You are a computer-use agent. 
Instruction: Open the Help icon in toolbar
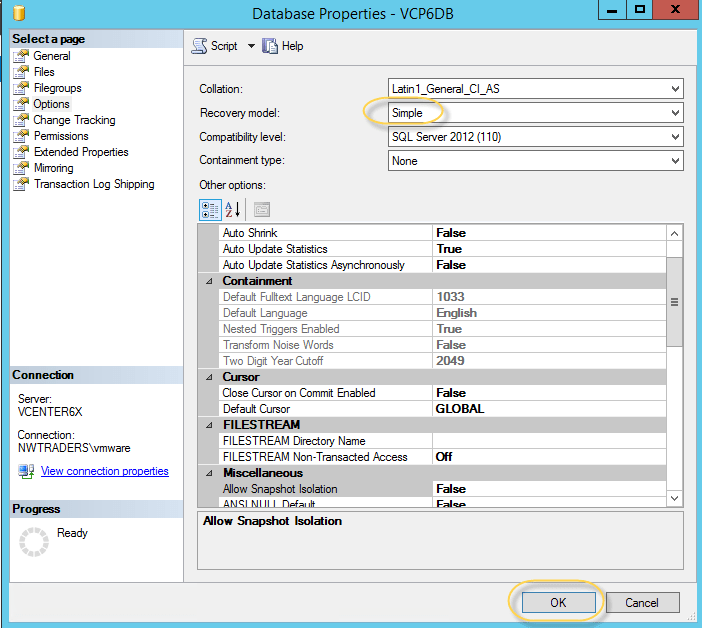[x=270, y=46]
